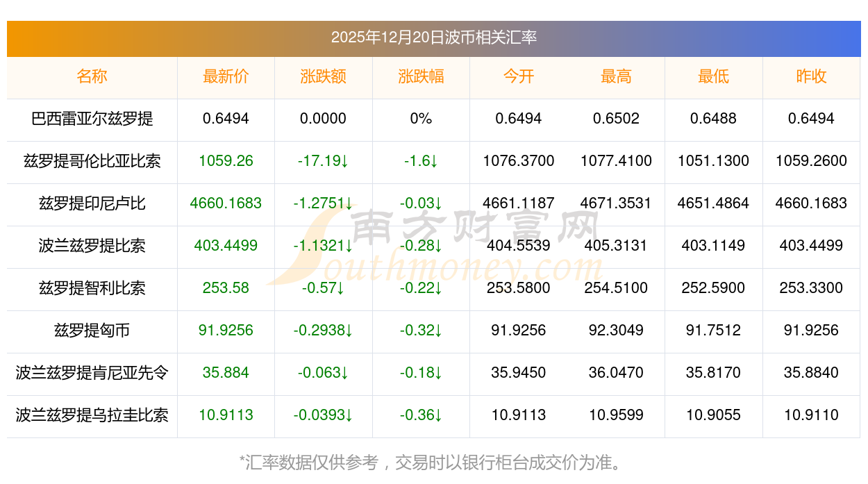The image size is (868, 484).
Task: Select the 涨跌额 column header
Action: coord(323,76)
